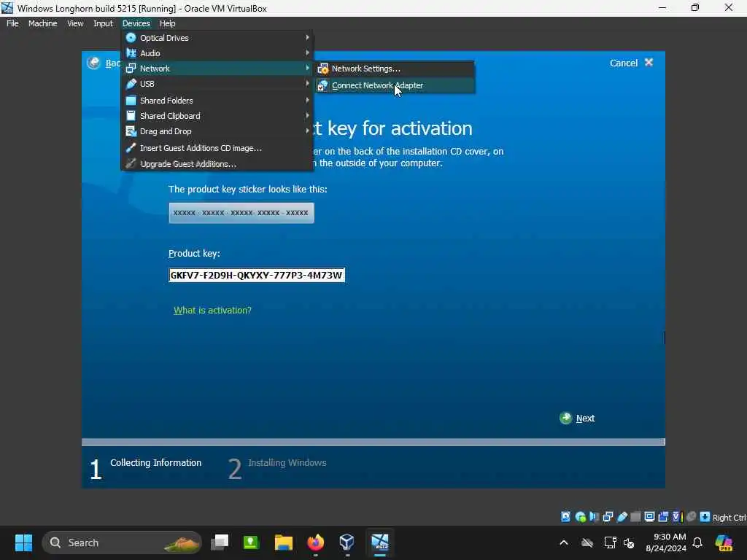Expand the Shared Clipboard submenu arrow
Screen dimensions: 747x560
[307, 115]
